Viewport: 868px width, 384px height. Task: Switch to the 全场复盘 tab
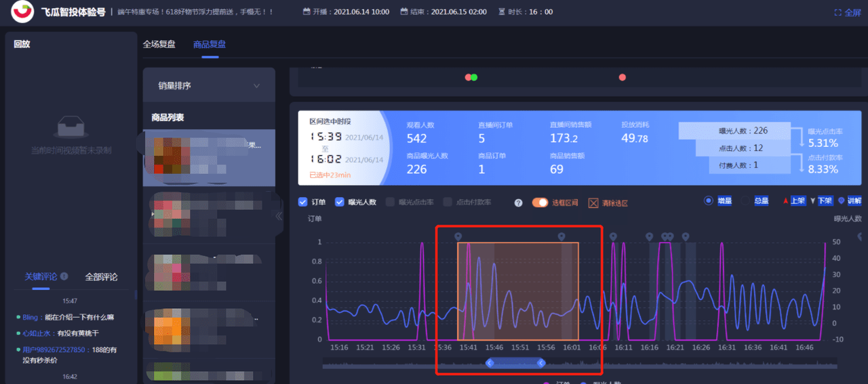coord(159,45)
